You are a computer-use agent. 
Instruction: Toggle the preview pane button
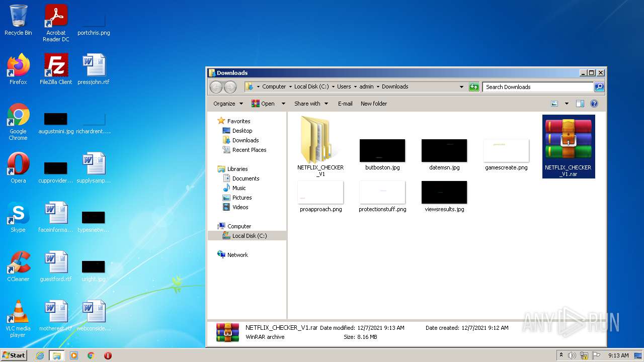580,104
